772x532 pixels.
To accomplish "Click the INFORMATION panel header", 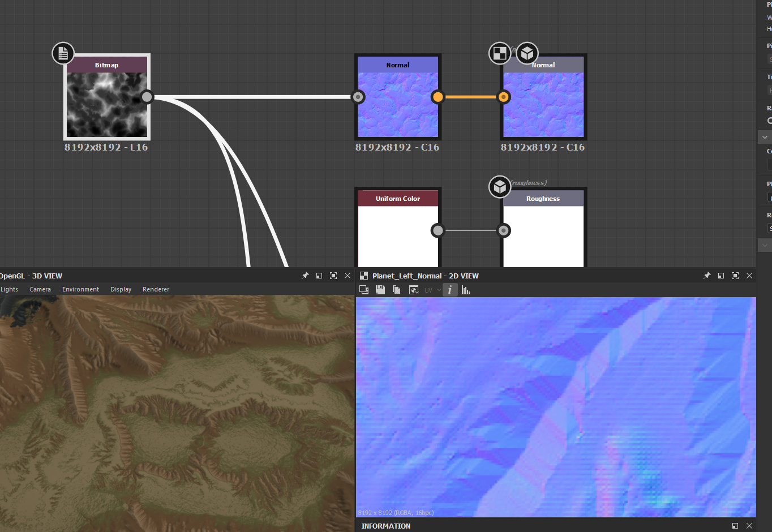I will tap(385, 526).
